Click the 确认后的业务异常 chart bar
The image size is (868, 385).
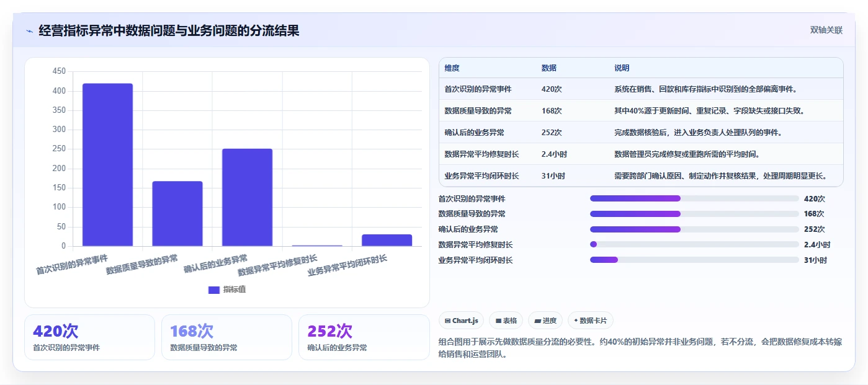coord(247,198)
